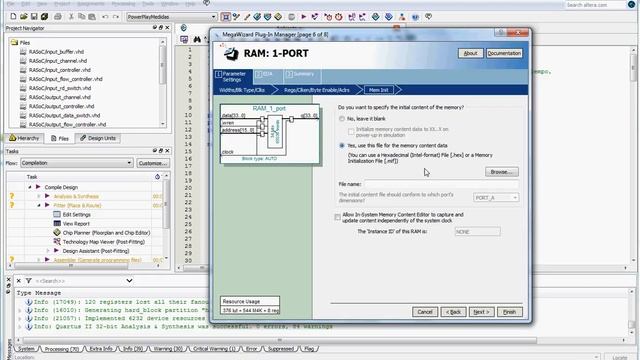This screenshot has height=360, width=640.
Task: Click the Instance ID field showing NONE
Action: (478, 231)
